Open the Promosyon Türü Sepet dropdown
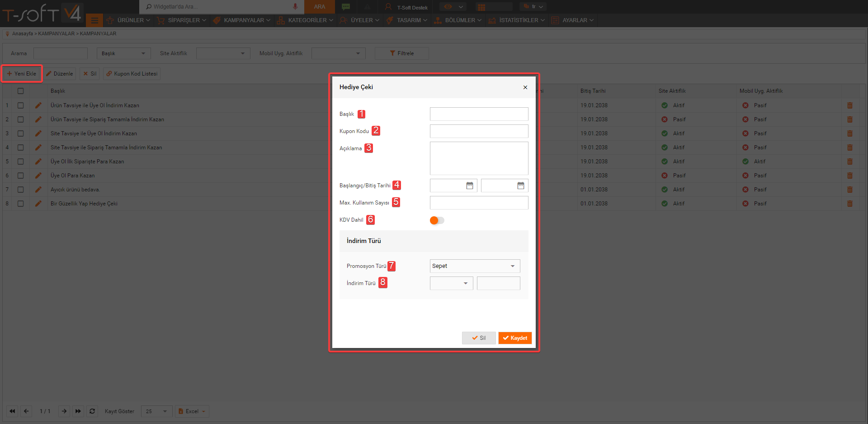Screen dimensions: 868x424 pos(475,266)
